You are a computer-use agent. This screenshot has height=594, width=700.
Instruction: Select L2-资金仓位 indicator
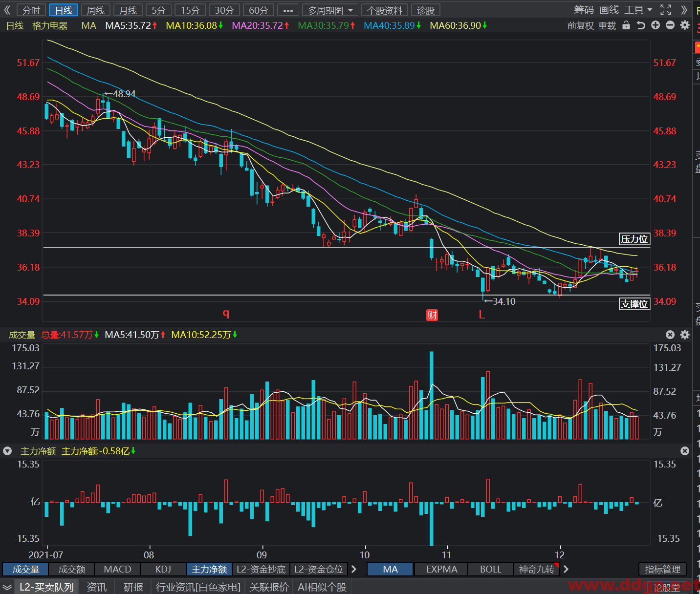tap(319, 569)
